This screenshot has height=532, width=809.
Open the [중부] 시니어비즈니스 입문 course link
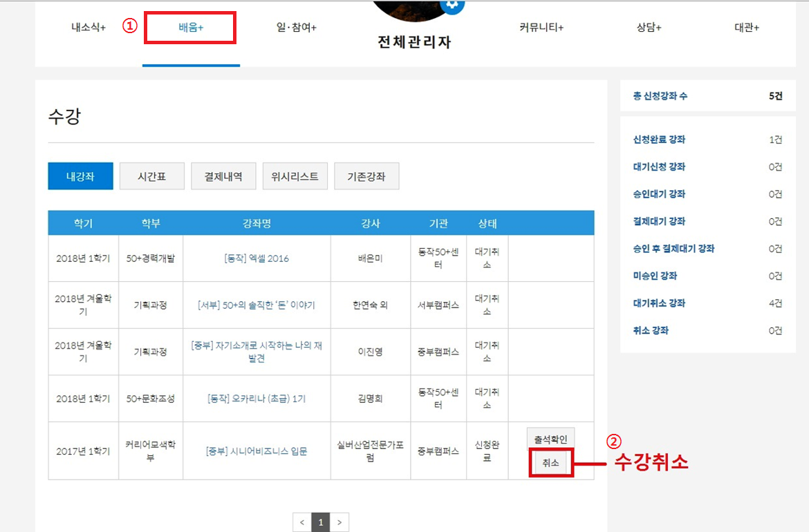257,451
